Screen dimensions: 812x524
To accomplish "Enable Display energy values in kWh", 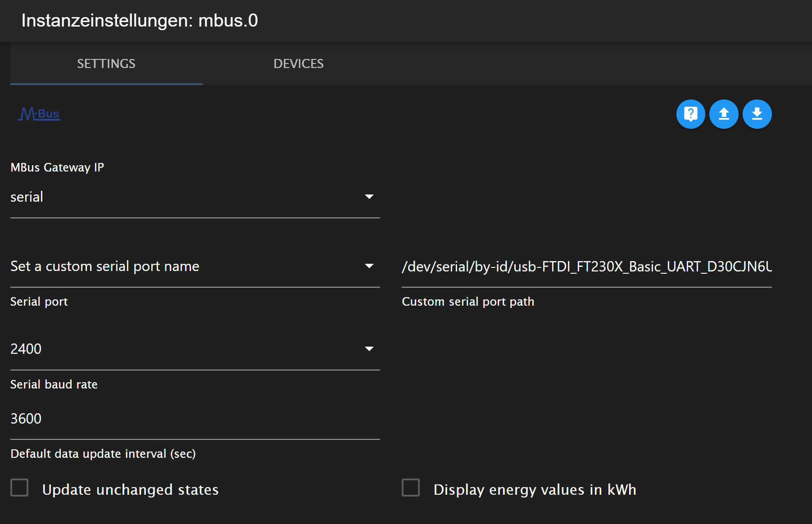I will click(411, 488).
